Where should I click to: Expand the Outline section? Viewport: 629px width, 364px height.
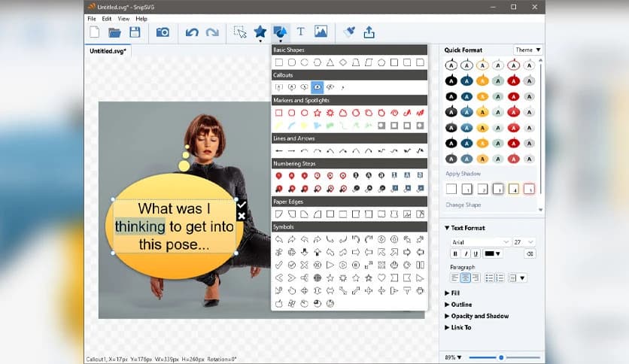click(x=458, y=305)
